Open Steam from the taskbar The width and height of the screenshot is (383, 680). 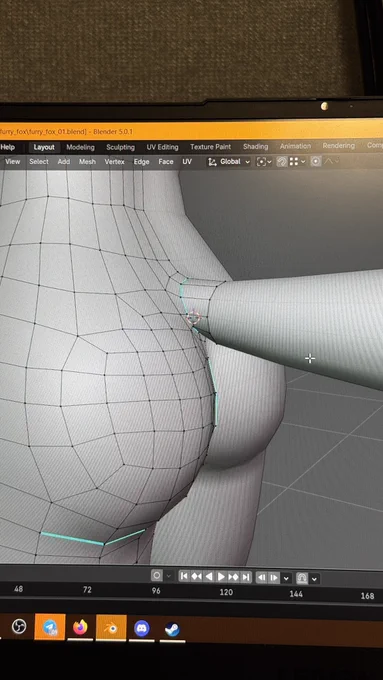click(x=172, y=629)
